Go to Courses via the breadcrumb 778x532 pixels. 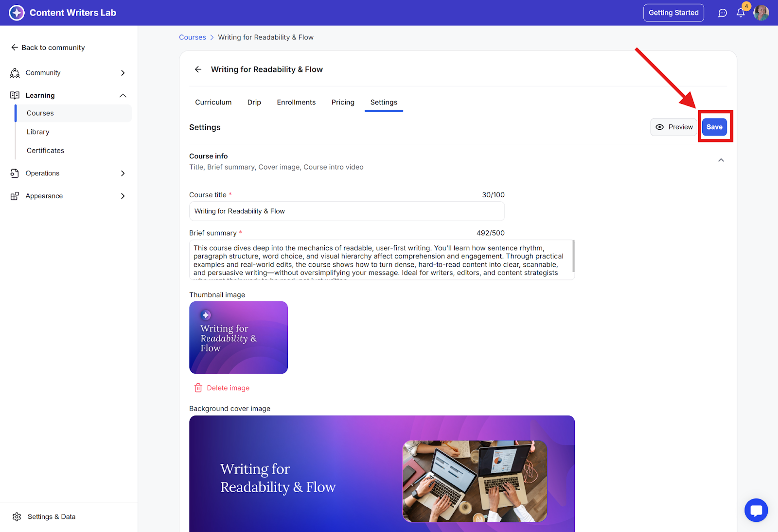193,37
